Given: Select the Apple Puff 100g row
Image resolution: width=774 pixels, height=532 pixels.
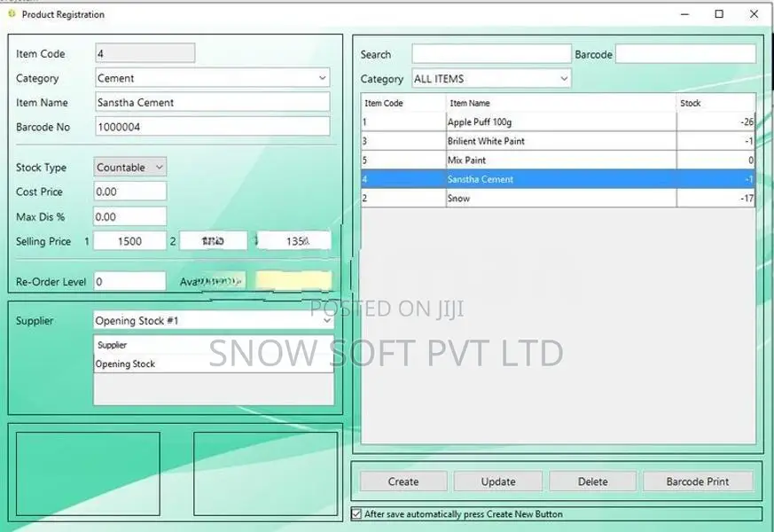Looking at the screenshot, I should (x=558, y=121).
